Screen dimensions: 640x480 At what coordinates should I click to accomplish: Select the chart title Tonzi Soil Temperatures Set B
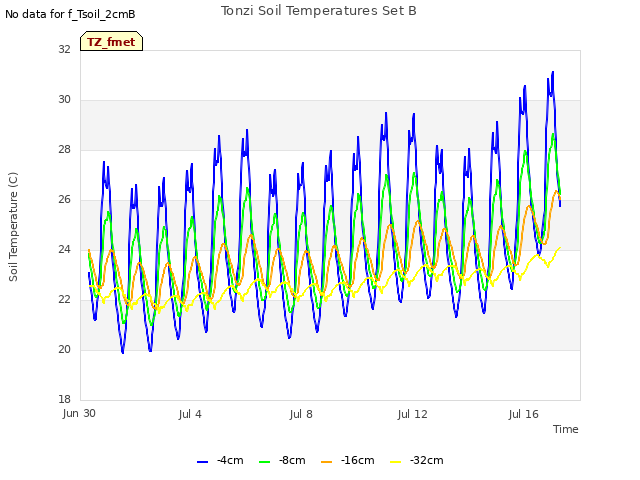(319, 11)
